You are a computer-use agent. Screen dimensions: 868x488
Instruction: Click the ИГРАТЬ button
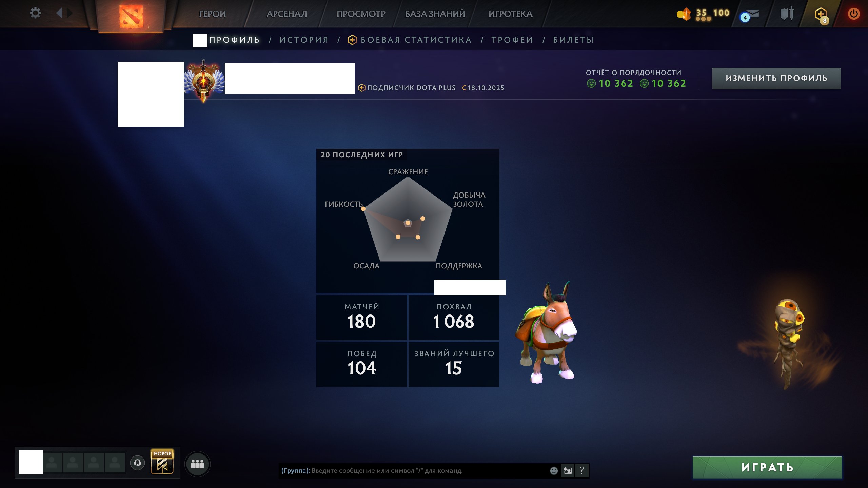click(767, 467)
